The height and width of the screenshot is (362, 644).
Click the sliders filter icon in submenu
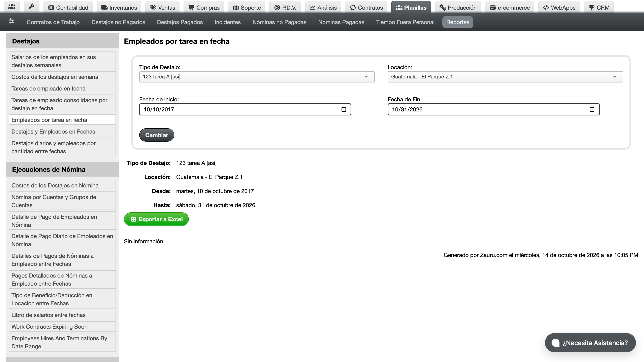11,21
